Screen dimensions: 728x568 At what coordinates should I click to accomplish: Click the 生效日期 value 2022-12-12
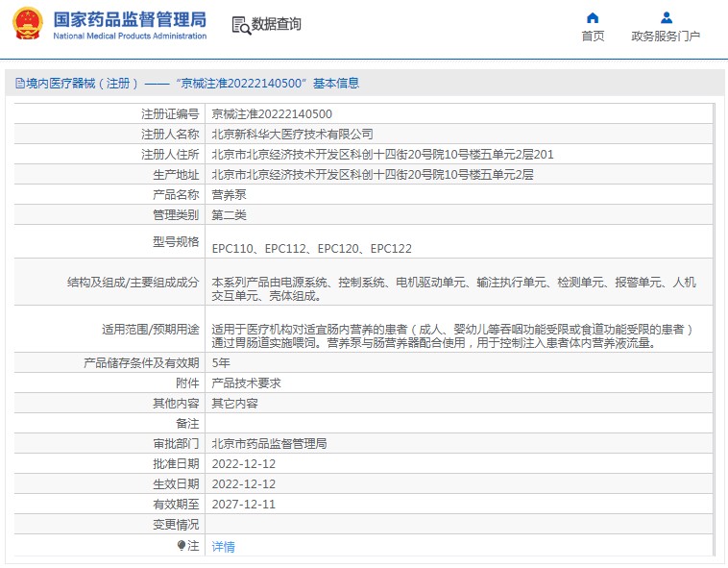pyautogui.click(x=244, y=484)
